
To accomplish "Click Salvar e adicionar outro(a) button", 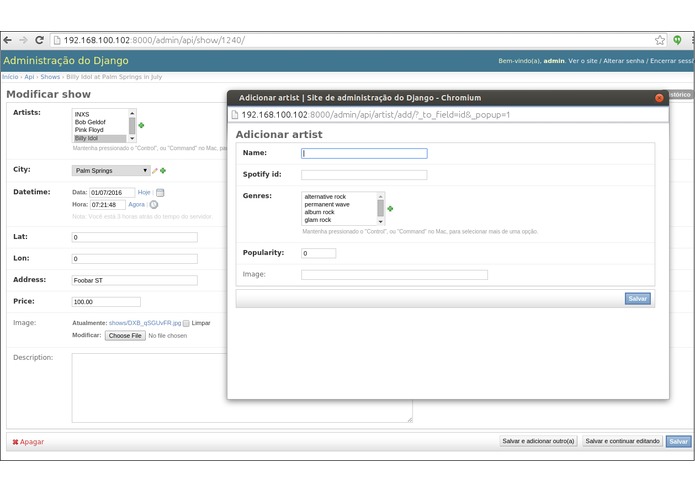I will [x=538, y=441].
